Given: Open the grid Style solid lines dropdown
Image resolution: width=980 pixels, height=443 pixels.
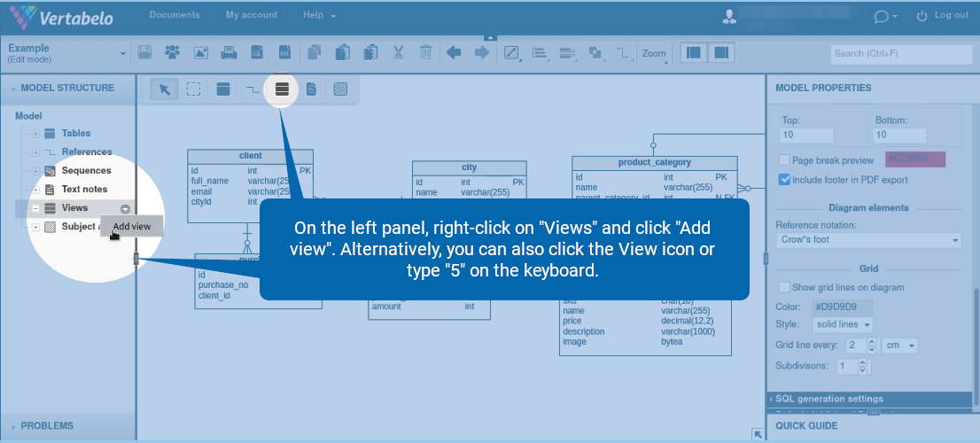Looking at the screenshot, I should click(x=843, y=325).
